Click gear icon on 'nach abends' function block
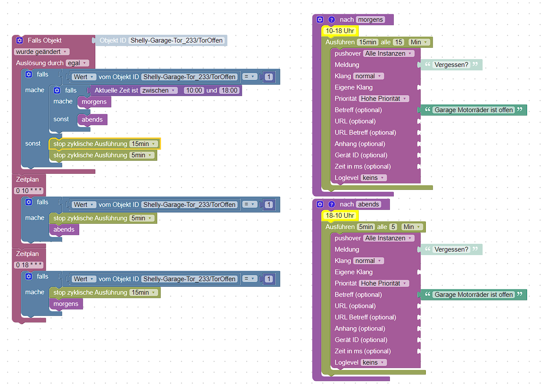 pyautogui.click(x=320, y=204)
